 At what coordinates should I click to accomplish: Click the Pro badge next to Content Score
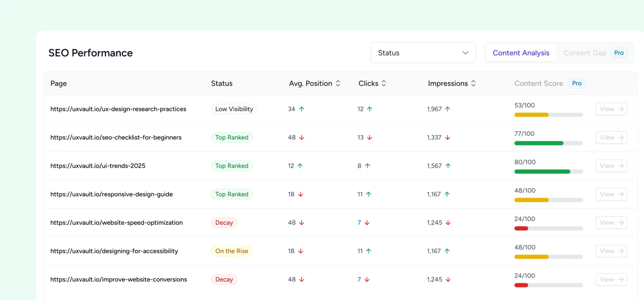coord(577,83)
